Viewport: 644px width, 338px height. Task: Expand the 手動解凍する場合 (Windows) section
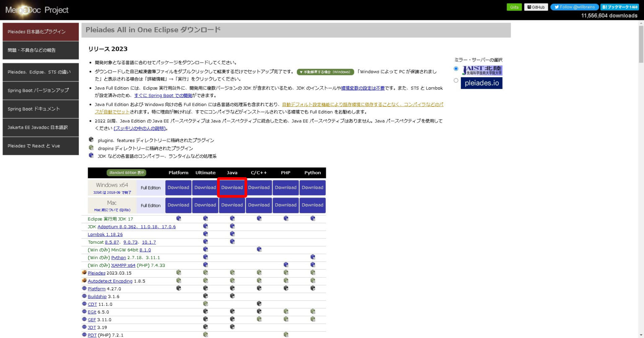coord(326,72)
